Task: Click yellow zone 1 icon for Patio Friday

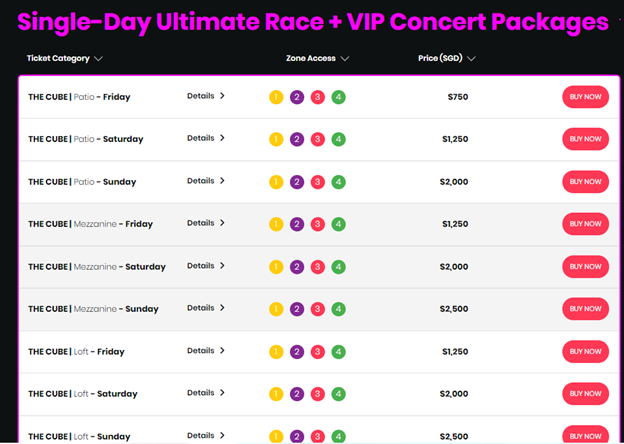Action: pyautogui.click(x=276, y=97)
